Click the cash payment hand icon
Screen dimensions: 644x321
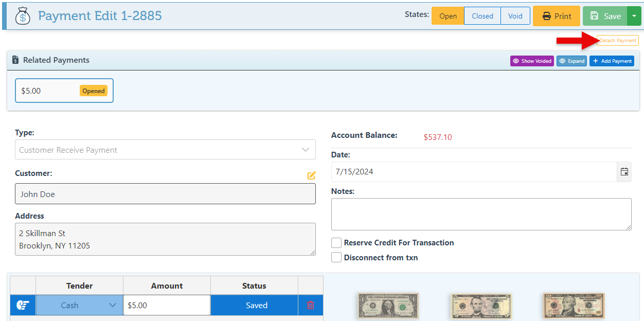pyautogui.click(x=23, y=305)
